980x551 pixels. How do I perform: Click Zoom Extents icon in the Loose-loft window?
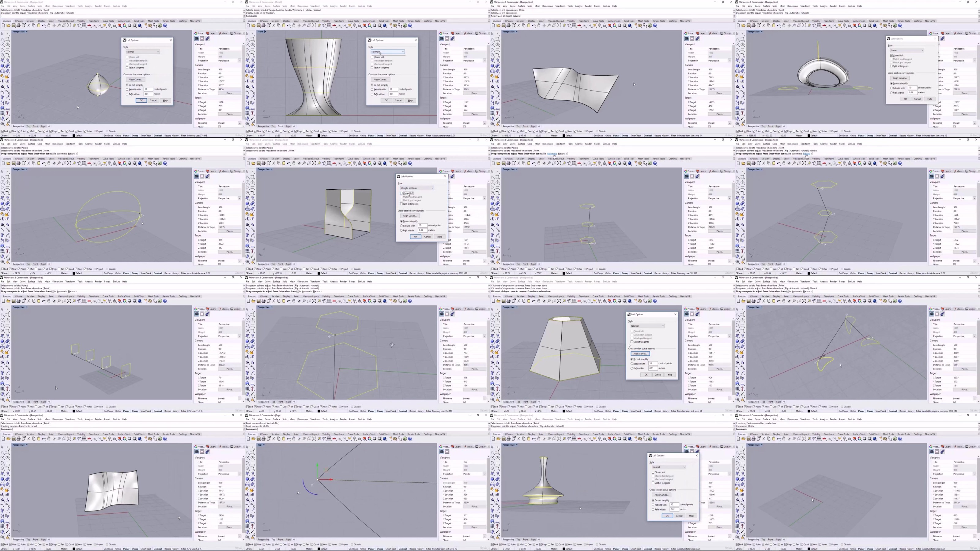[804, 25]
